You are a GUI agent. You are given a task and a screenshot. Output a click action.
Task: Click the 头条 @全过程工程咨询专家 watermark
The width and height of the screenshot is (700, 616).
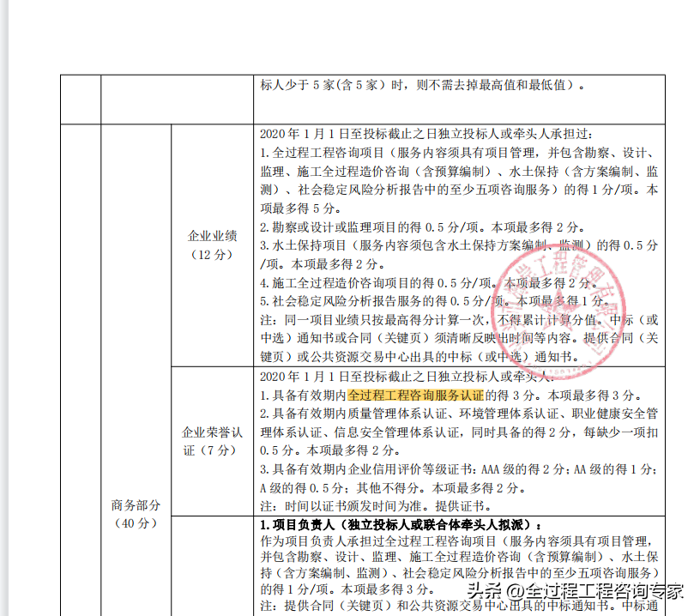[x=575, y=591]
